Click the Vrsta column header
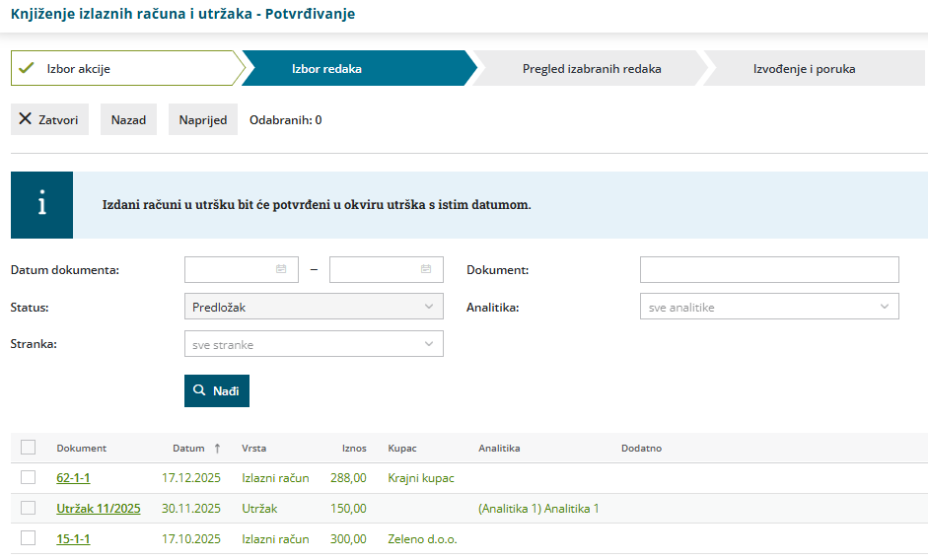928x560 pixels. click(253, 449)
